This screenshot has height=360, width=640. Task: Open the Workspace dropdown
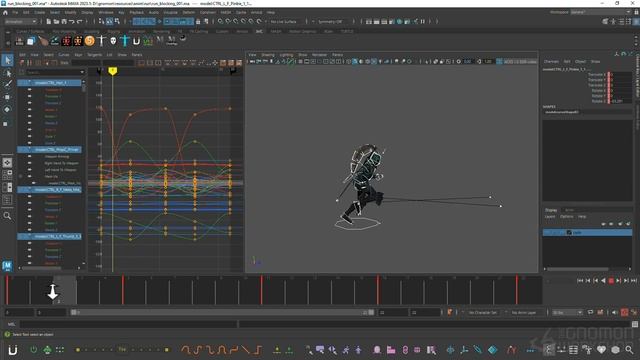coord(600,12)
